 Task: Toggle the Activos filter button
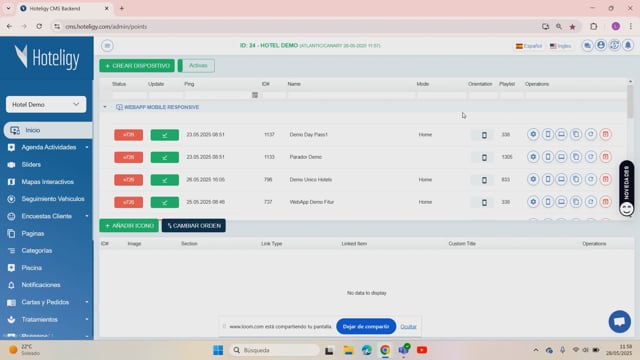coord(196,66)
